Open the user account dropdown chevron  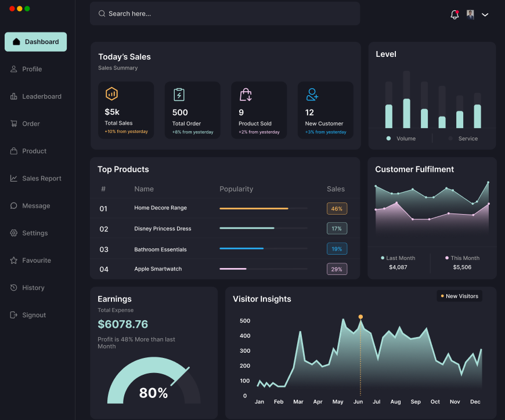click(485, 15)
